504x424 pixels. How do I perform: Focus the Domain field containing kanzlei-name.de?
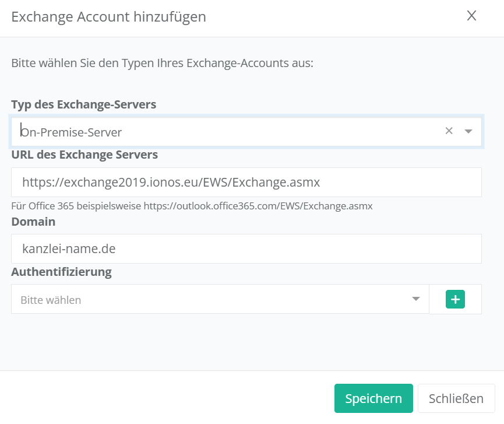click(x=246, y=248)
